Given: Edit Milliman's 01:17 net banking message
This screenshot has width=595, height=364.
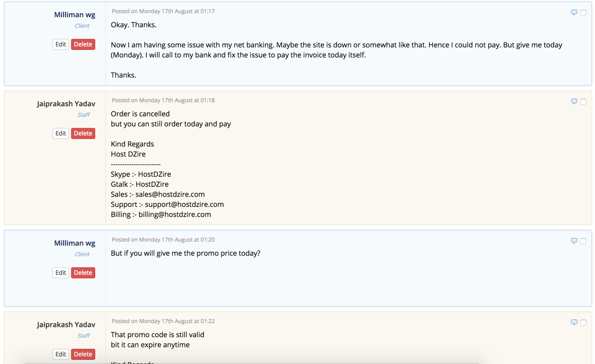Looking at the screenshot, I should [60, 44].
